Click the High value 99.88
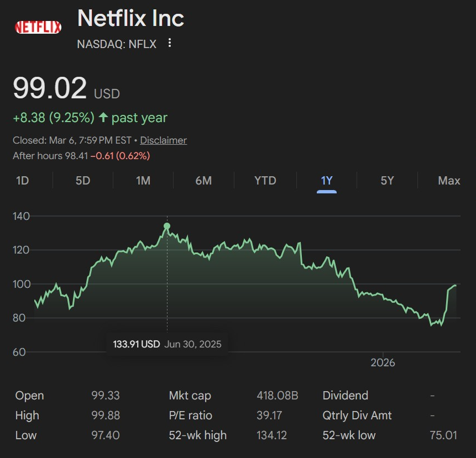 point(106,415)
